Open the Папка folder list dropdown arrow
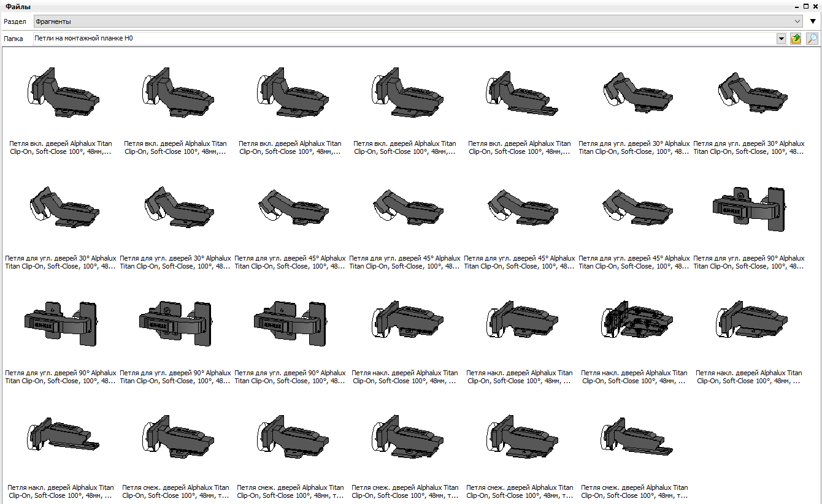Viewport: 822px width, 504px height. [x=781, y=39]
